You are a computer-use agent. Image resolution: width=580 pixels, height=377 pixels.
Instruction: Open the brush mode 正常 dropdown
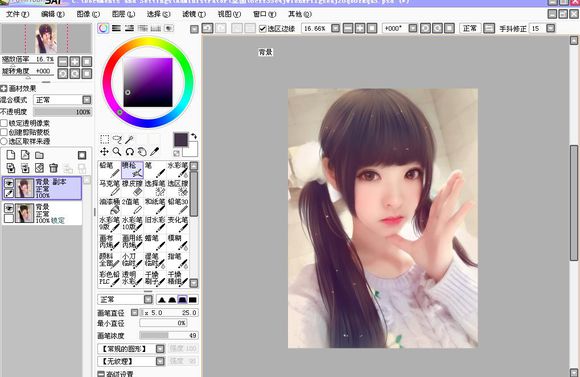[x=148, y=299]
